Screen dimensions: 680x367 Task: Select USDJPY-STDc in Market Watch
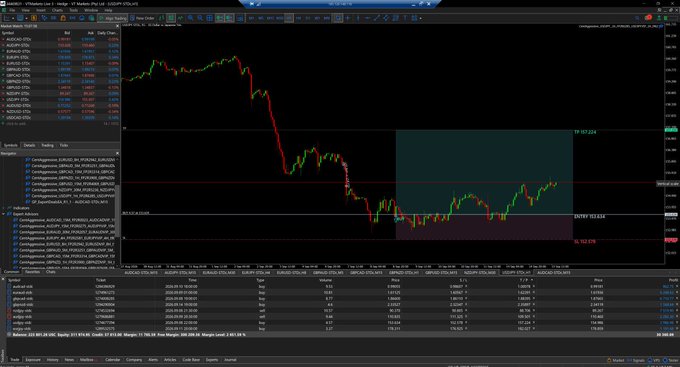pos(60,99)
